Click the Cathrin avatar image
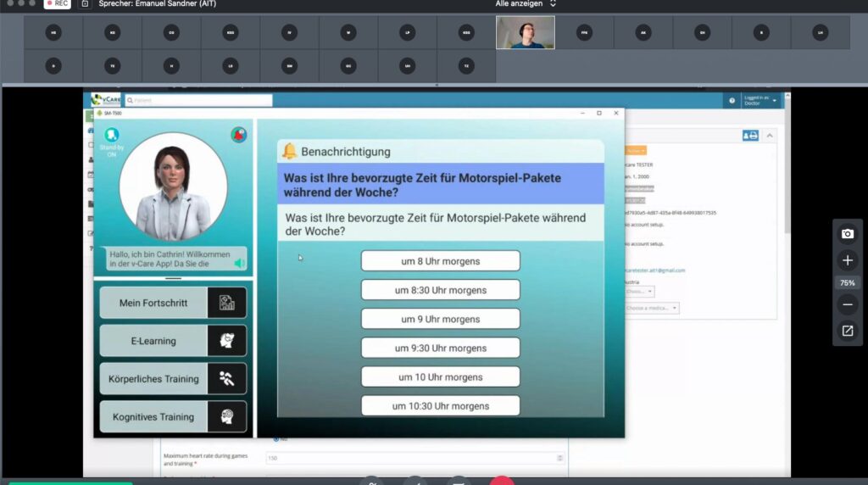The height and width of the screenshot is (485, 868). coord(173,187)
